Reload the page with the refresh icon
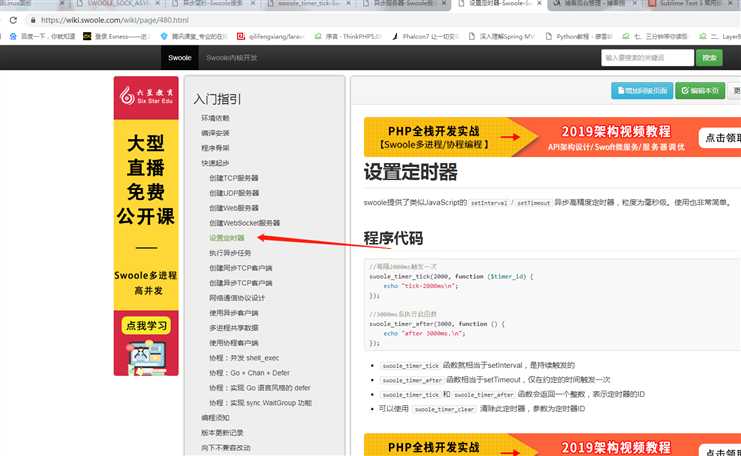Viewport: 741px width, 456px height. point(13,20)
